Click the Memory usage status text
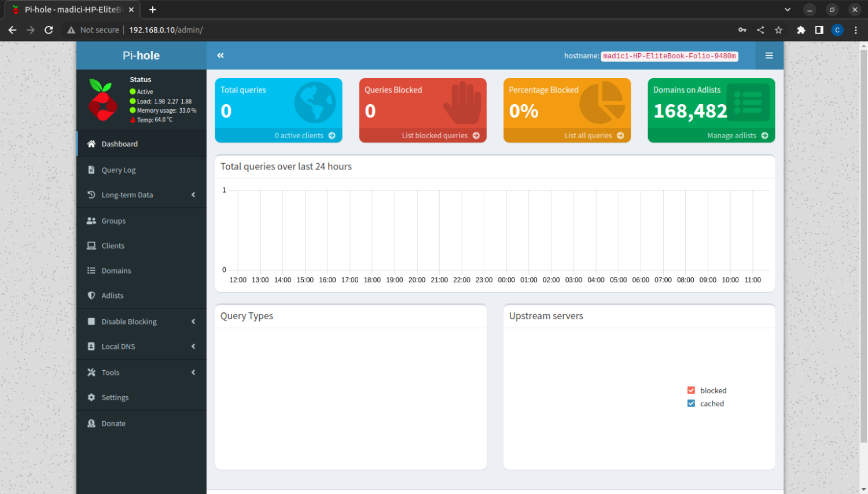The height and width of the screenshot is (494, 868). pyautogui.click(x=167, y=110)
